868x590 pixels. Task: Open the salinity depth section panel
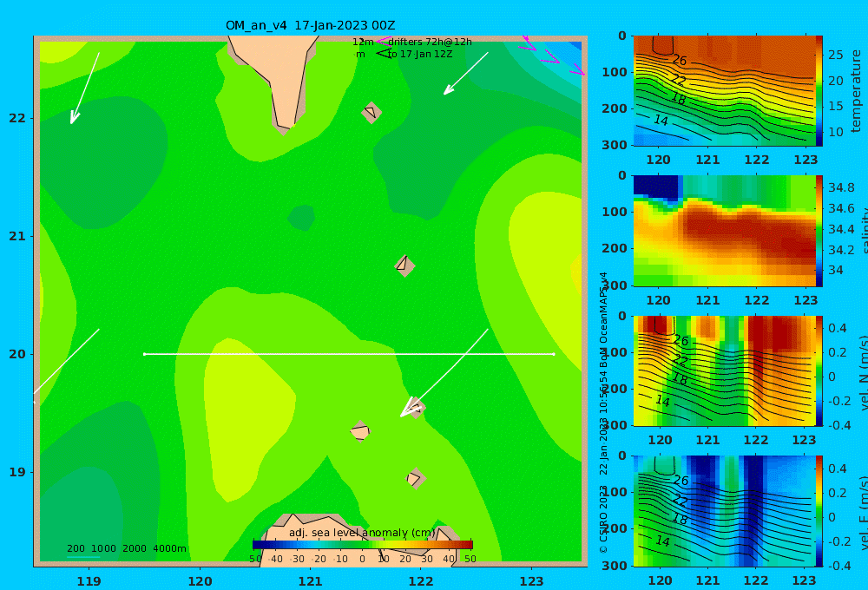pos(724,231)
